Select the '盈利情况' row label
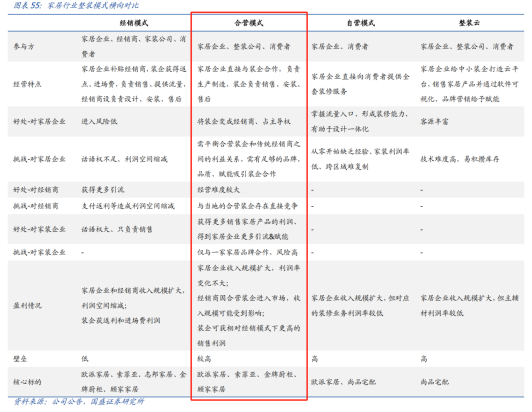This screenshot has width=532, height=412. 27,305
